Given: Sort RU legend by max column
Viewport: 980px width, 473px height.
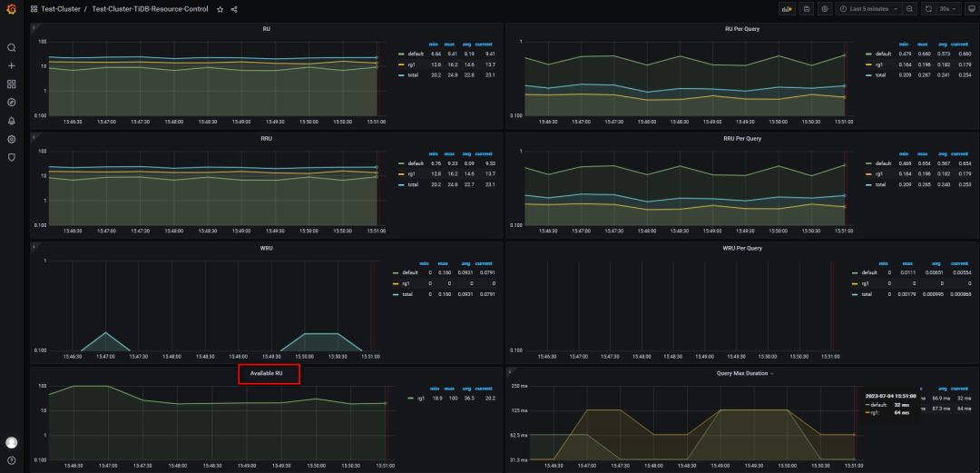Looking at the screenshot, I should [449, 44].
